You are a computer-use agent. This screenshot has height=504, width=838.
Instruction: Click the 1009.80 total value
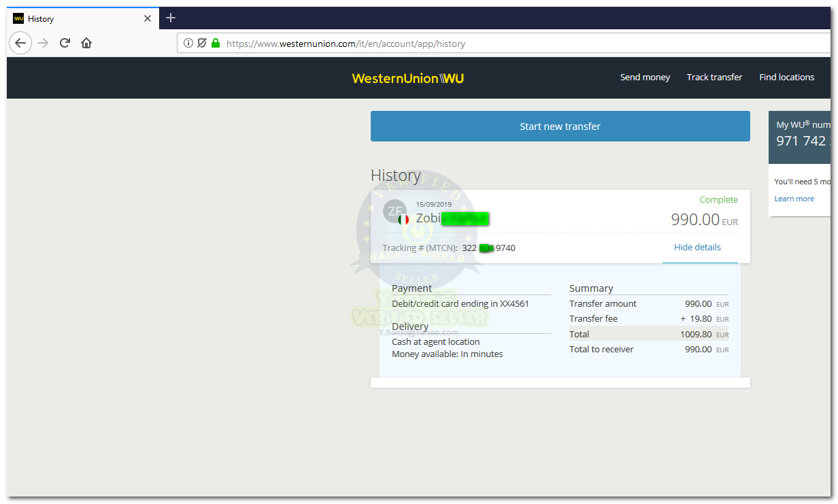pyautogui.click(x=696, y=335)
